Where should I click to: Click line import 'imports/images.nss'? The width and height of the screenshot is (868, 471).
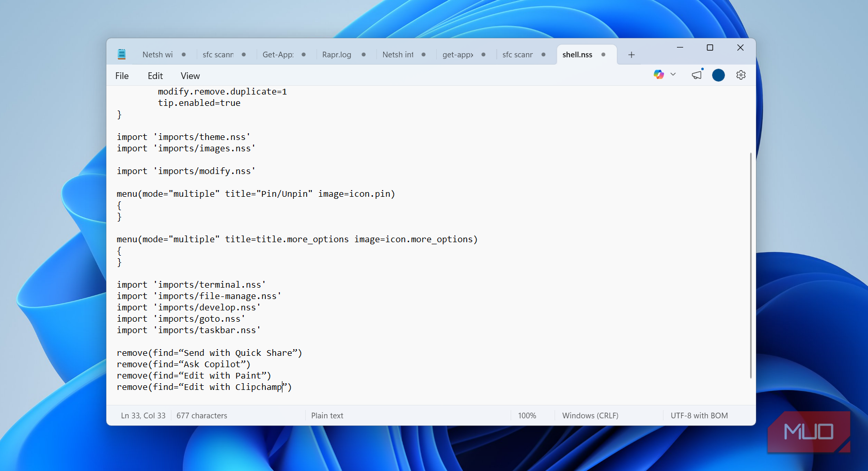(186, 148)
